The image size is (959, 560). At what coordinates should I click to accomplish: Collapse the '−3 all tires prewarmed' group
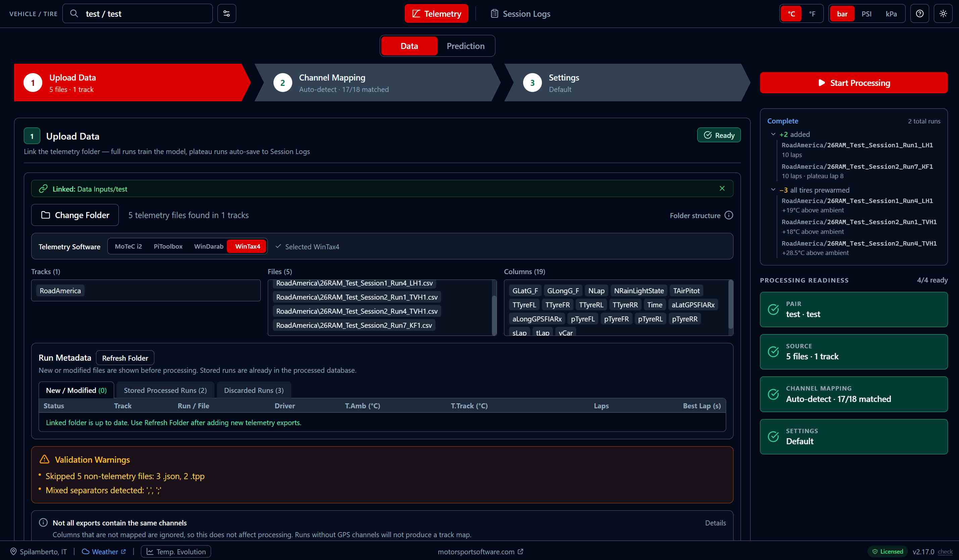pos(773,190)
